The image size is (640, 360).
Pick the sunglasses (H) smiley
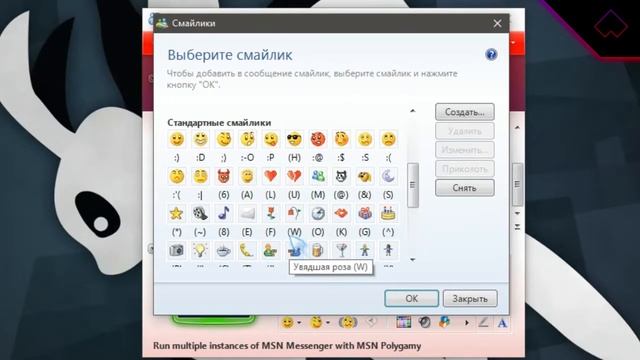coord(294,140)
